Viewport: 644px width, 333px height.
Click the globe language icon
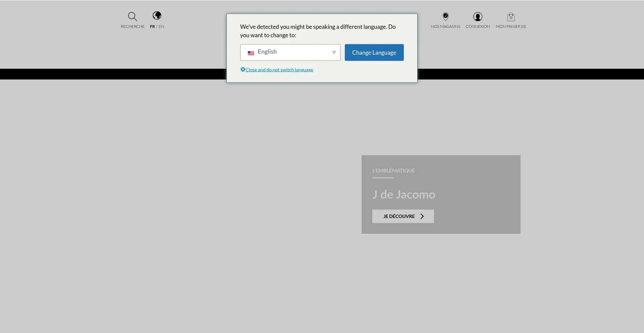point(157,15)
